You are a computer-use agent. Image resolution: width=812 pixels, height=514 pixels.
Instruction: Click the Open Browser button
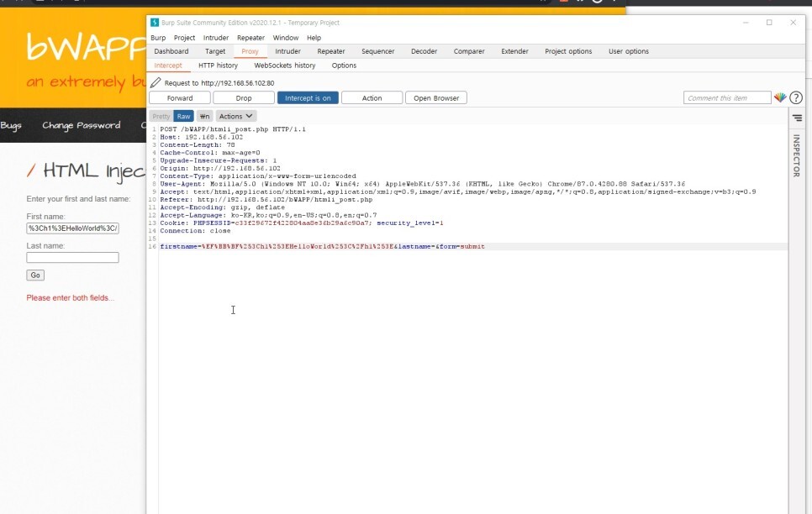(436, 97)
